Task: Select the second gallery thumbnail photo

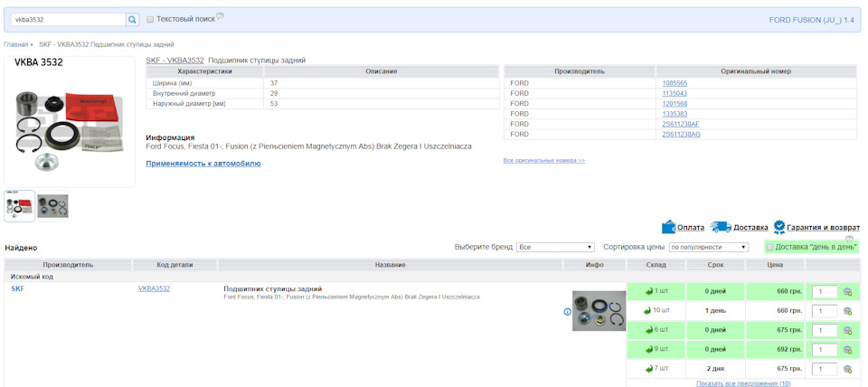Action: click(x=53, y=206)
